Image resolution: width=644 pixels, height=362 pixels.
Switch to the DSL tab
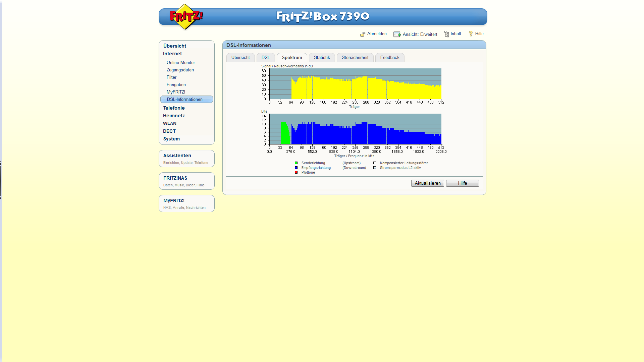pos(266,58)
